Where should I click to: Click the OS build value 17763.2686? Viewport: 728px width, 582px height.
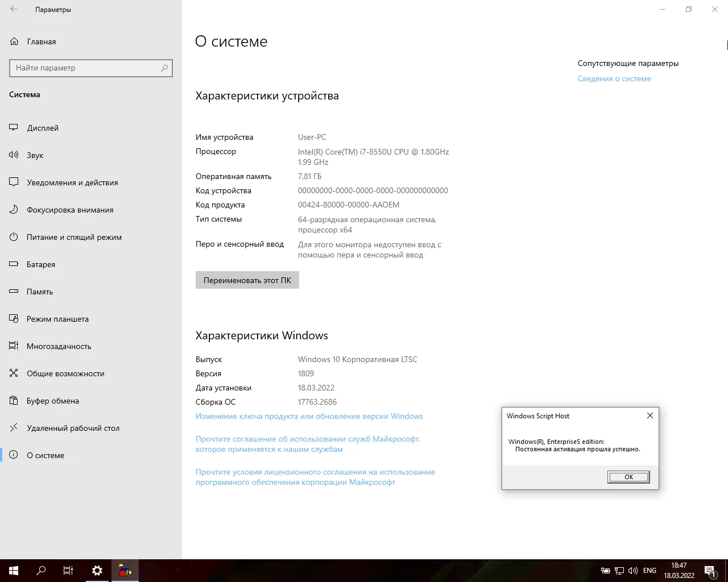click(x=317, y=402)
